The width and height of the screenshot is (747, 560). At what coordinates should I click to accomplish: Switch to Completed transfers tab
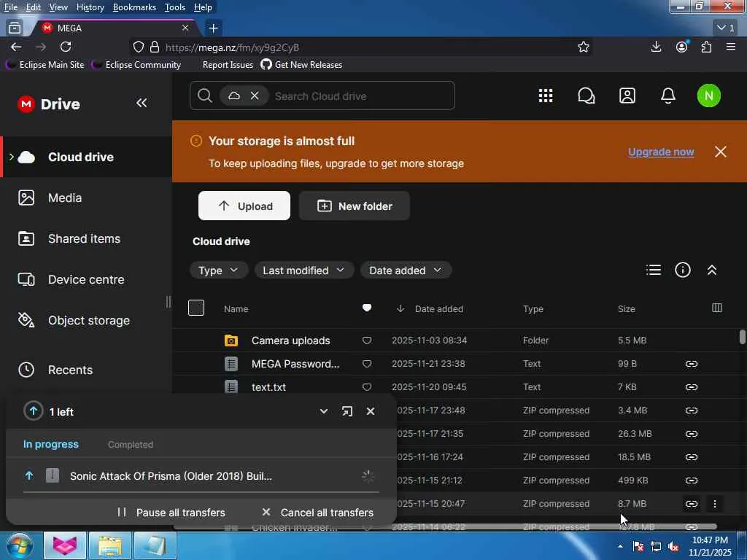[130, 444]
